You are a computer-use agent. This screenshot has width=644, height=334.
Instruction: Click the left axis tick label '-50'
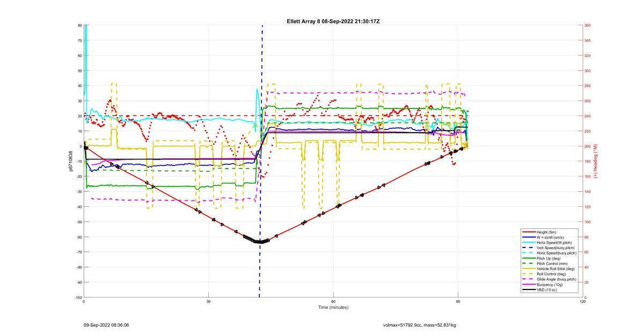point(78,222)
